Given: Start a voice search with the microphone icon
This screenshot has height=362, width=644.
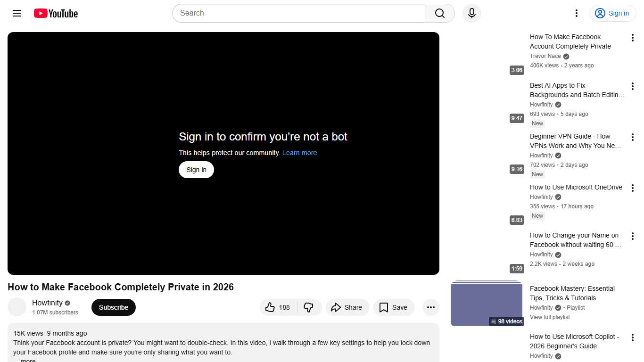Looking at the screenshot, I should [x=471, y=13].
